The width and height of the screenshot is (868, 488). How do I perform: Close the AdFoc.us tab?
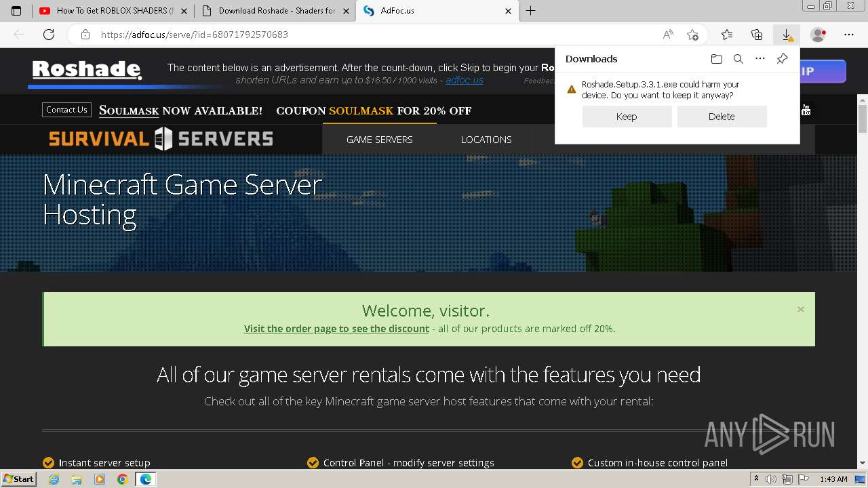click(x=509, y=11)
